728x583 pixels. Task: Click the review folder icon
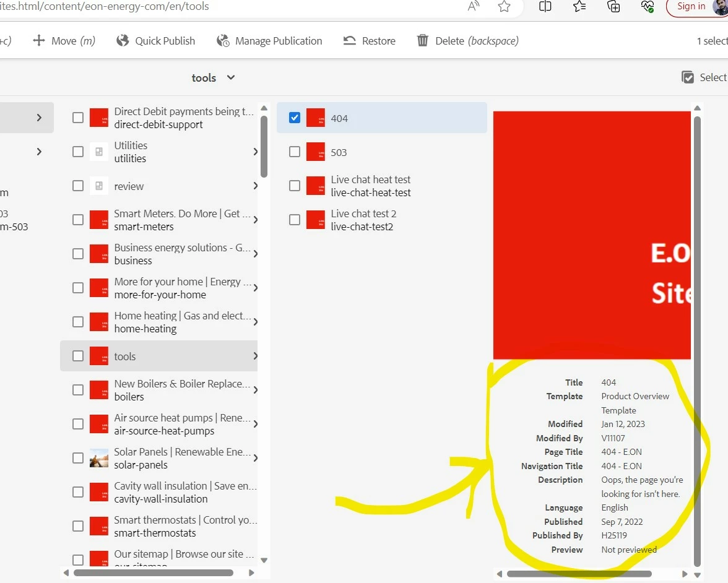click(x=99, y=186)
